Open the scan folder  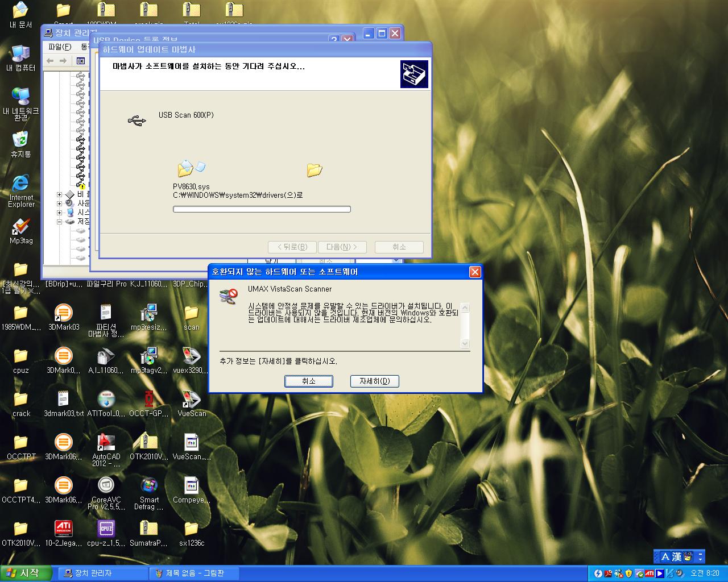pos(192,317)
